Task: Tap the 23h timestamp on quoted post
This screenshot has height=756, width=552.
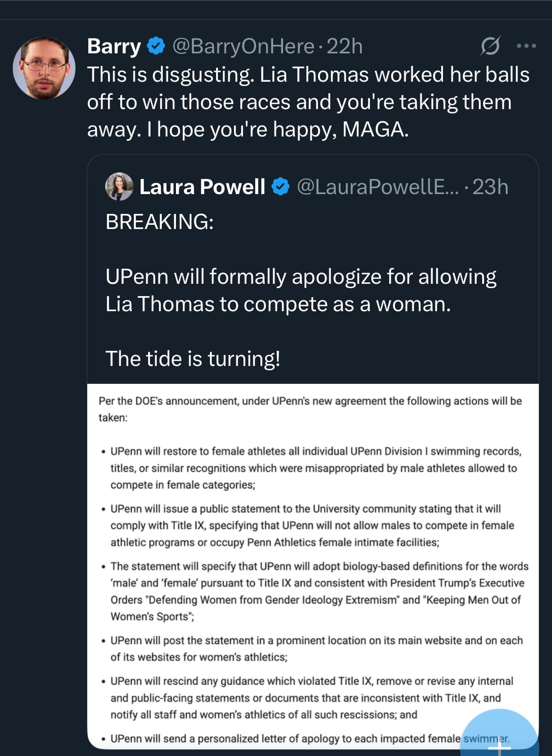Action: click(x=490, y=187)
